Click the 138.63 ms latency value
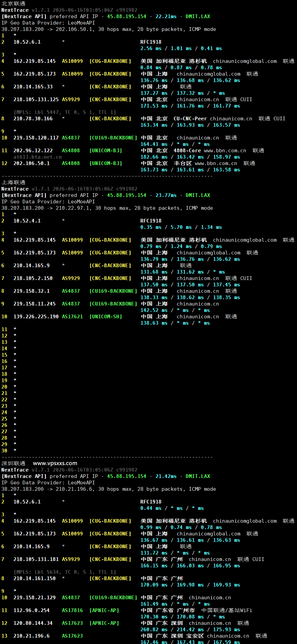The width and height of the screenshot is (297, 644). [x=154, y=323]
